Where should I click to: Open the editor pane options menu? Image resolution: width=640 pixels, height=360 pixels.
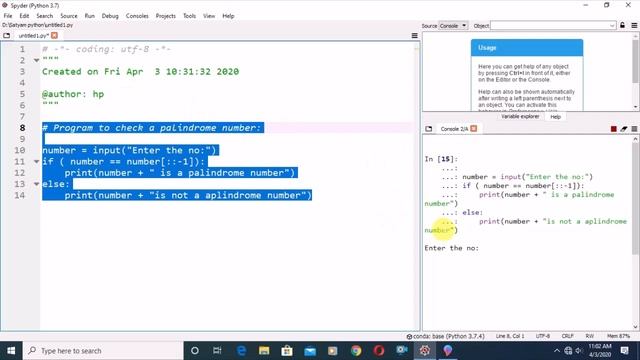click(414, 36)
